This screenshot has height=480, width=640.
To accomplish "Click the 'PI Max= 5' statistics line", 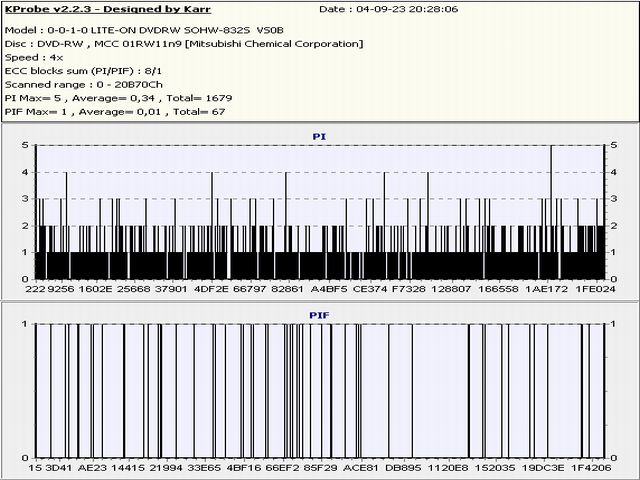I will coord(118,98).
